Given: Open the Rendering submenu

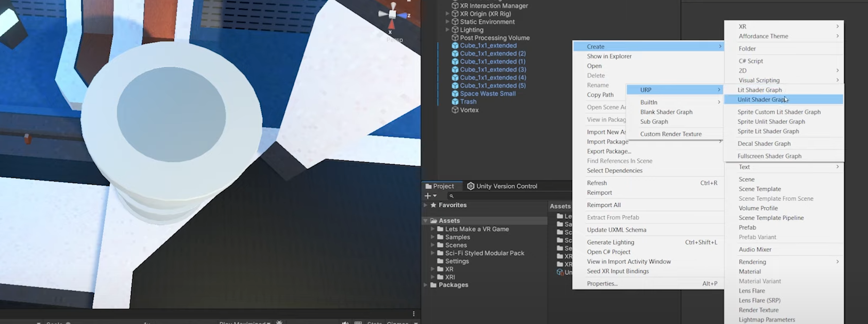Looking at the screenshot, I should click(x=784, y=262).
